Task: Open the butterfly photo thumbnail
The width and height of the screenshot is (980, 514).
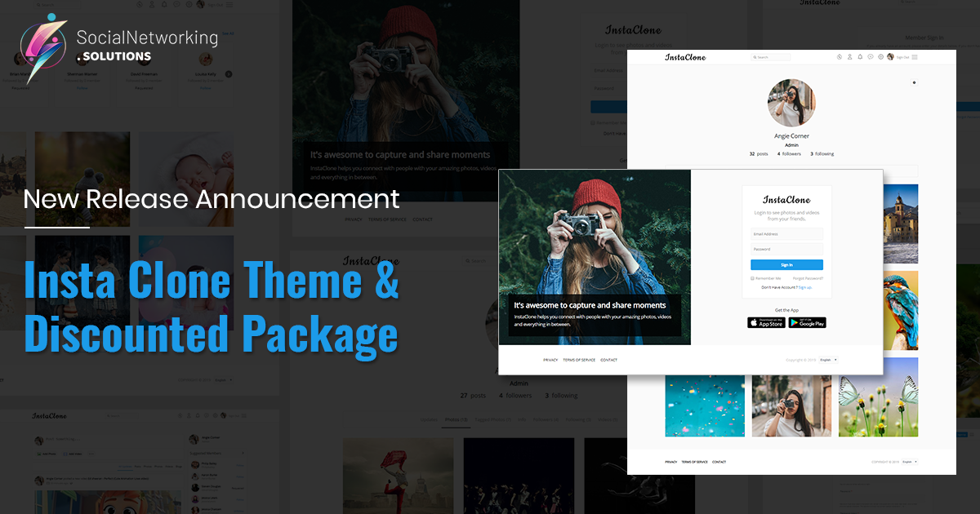Action: (878, 397)
